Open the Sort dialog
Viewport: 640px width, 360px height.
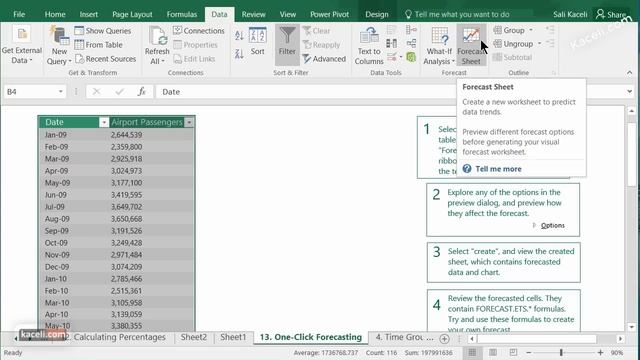258,41
